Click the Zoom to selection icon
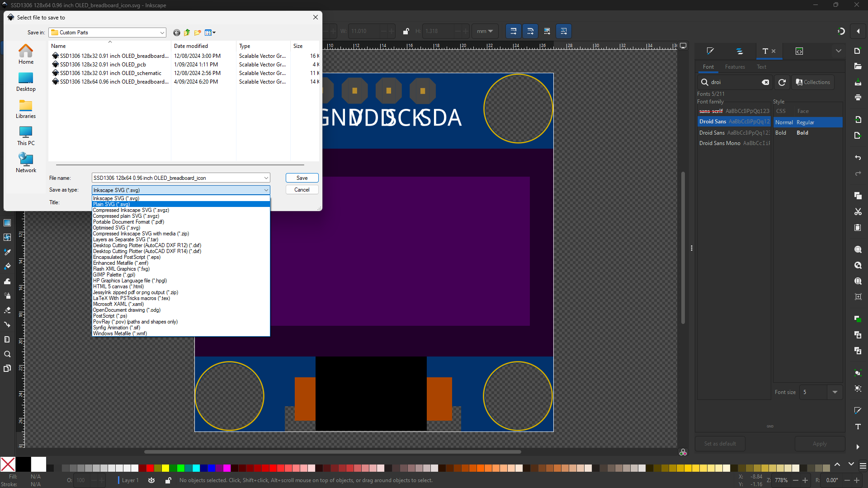868x488 pixels. pyautogui.click(x=858, y=249)
